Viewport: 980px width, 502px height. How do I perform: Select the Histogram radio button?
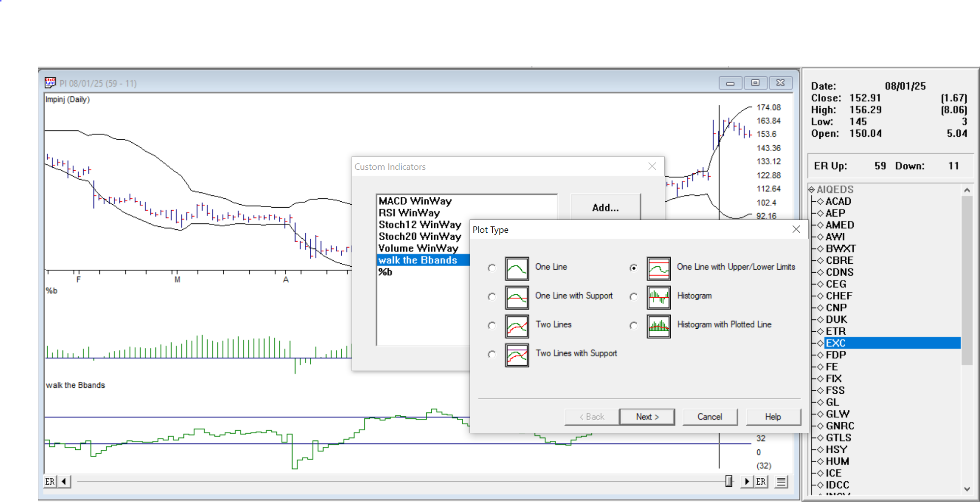click(x=633, y=296)
